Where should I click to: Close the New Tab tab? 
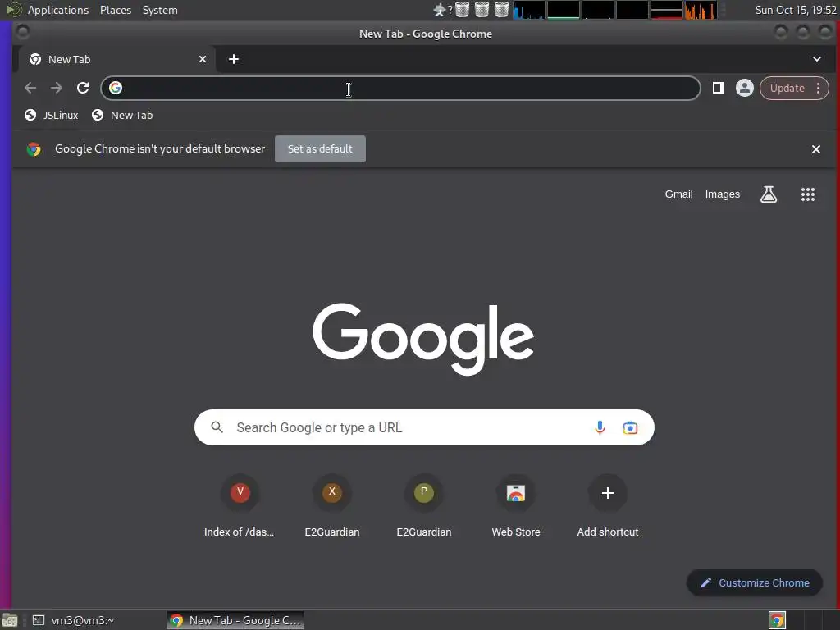tap(203, 59)
